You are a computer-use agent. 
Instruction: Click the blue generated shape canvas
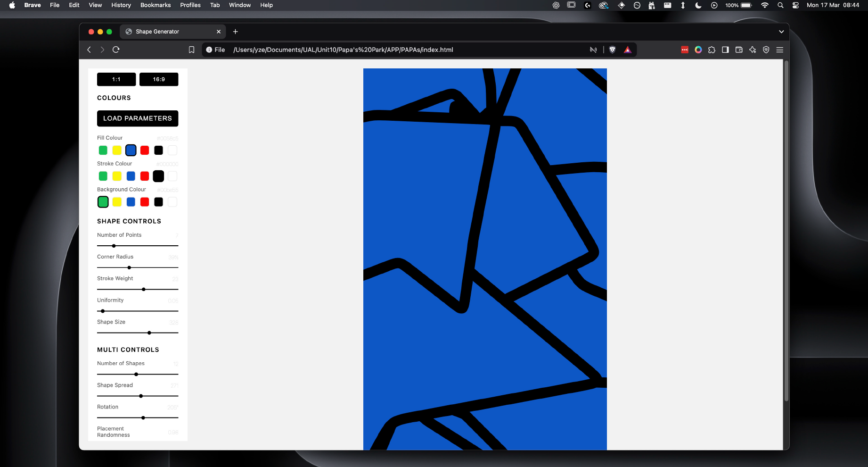click(x=485, y=259)
